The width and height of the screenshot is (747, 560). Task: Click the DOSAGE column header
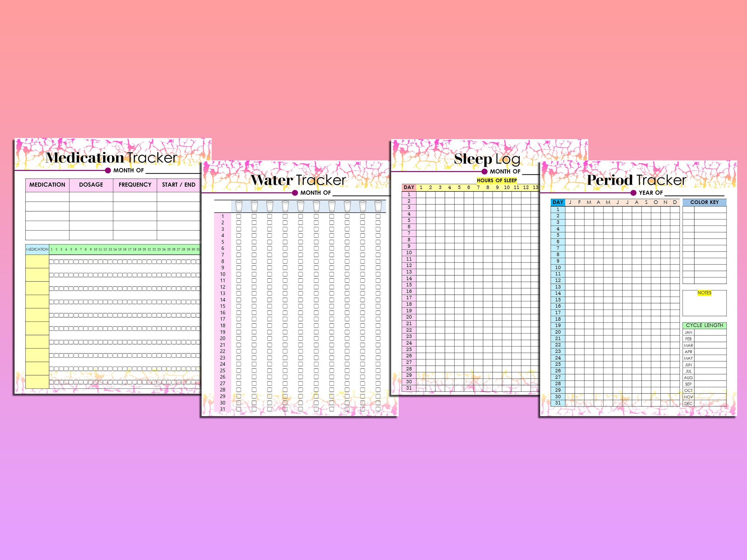click(91, 185)
